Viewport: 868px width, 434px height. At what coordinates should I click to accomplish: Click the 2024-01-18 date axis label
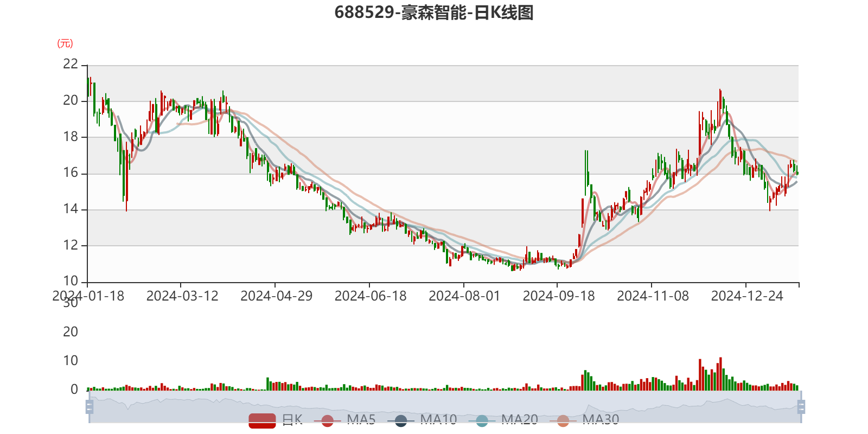coord(88,296)
